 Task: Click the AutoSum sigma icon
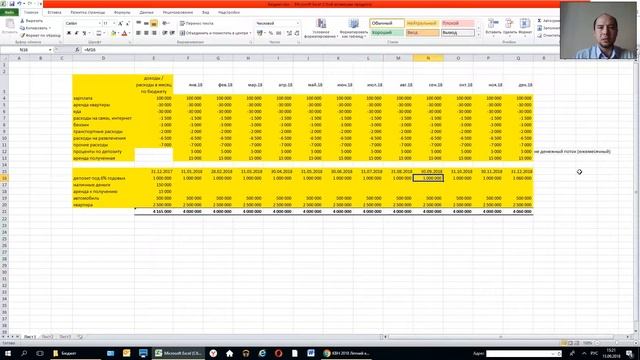540,21
